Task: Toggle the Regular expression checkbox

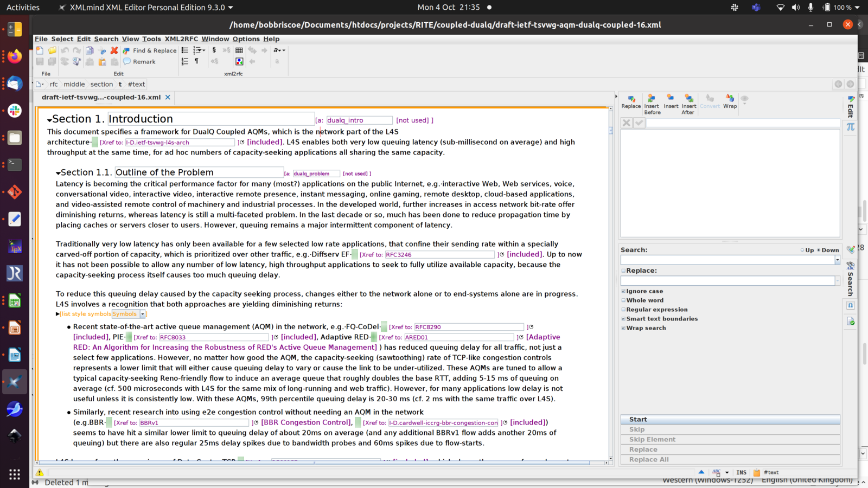Action: click(623, 310)
